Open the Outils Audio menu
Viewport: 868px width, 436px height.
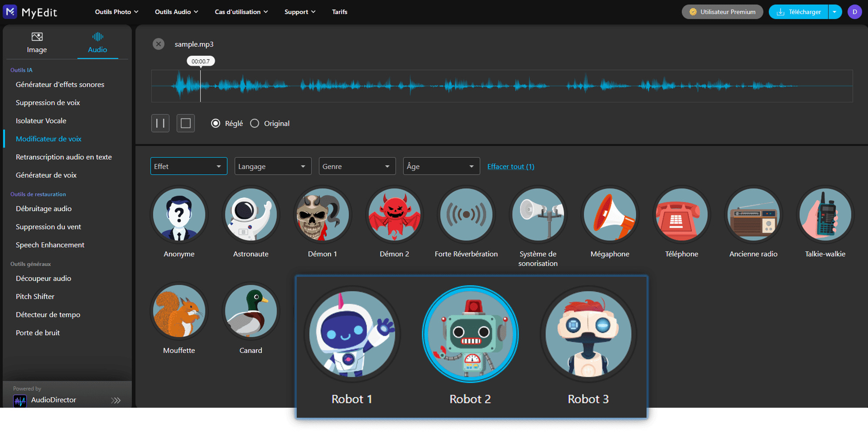[x=176, y=12]
